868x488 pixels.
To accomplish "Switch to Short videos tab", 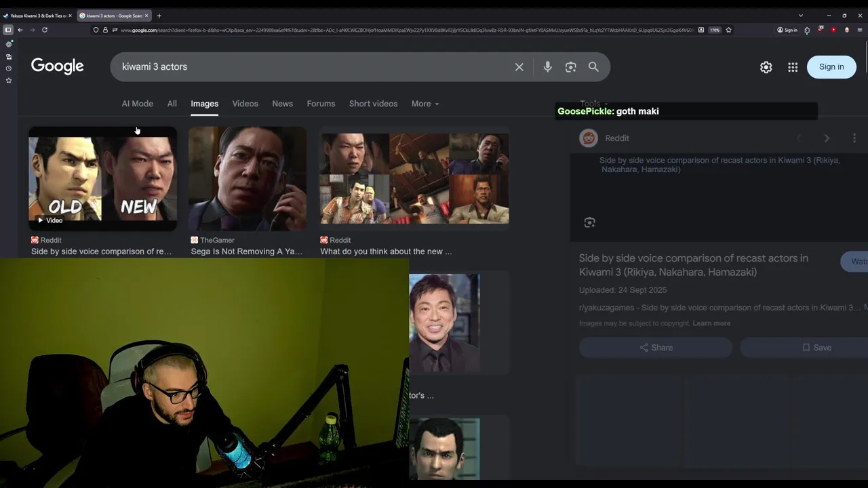I will coord(373,104).
